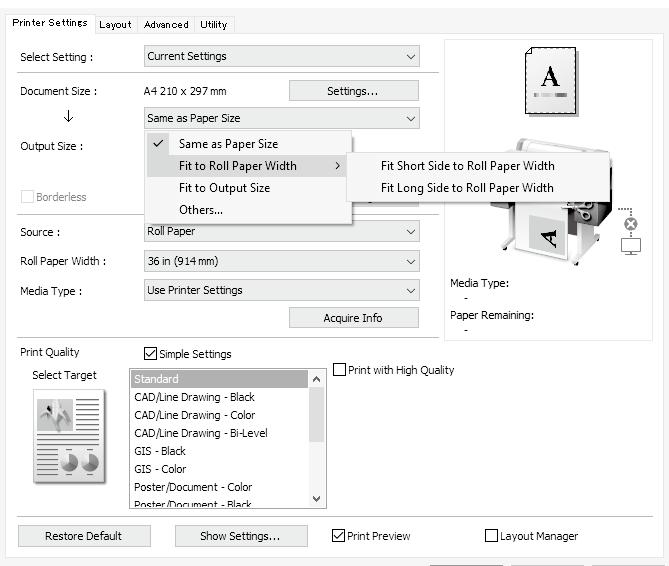Click the Restore Default button
Viewport: 669px width, 566px height.
pos(84,536)
